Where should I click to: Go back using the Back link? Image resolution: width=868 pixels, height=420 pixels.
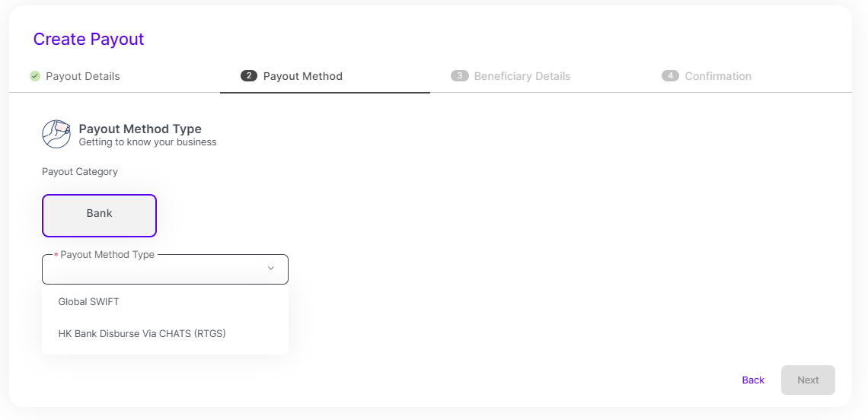click(753, 380)
